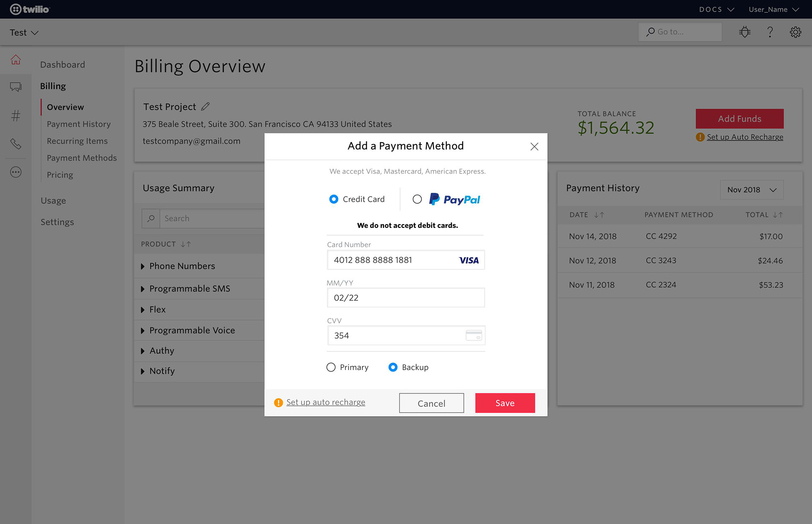The image size is (812, 524).
Task: Go to Recurring Items billing page
Action: pos(77,141)
